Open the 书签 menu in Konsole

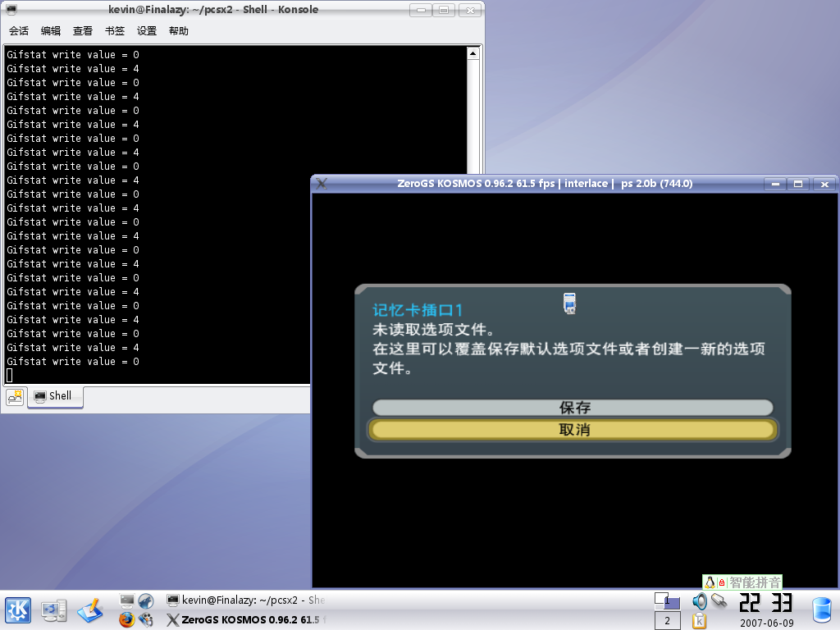[x=115, y=31]
